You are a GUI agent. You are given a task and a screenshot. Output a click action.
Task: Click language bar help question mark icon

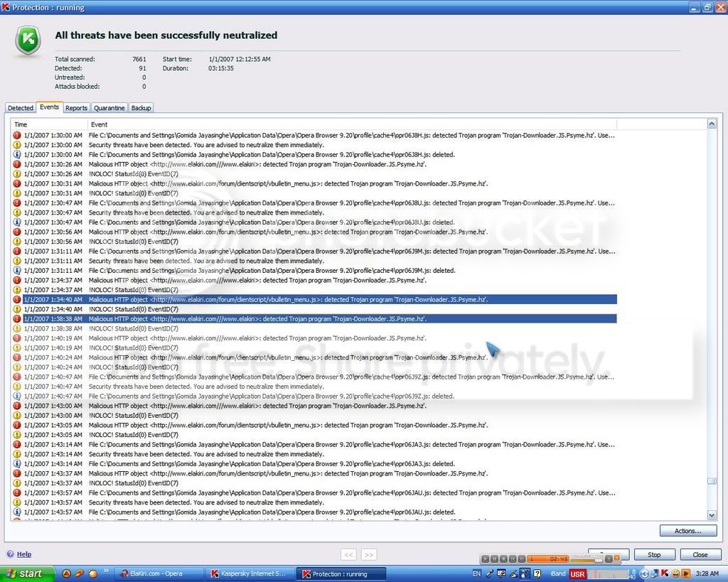537,573
